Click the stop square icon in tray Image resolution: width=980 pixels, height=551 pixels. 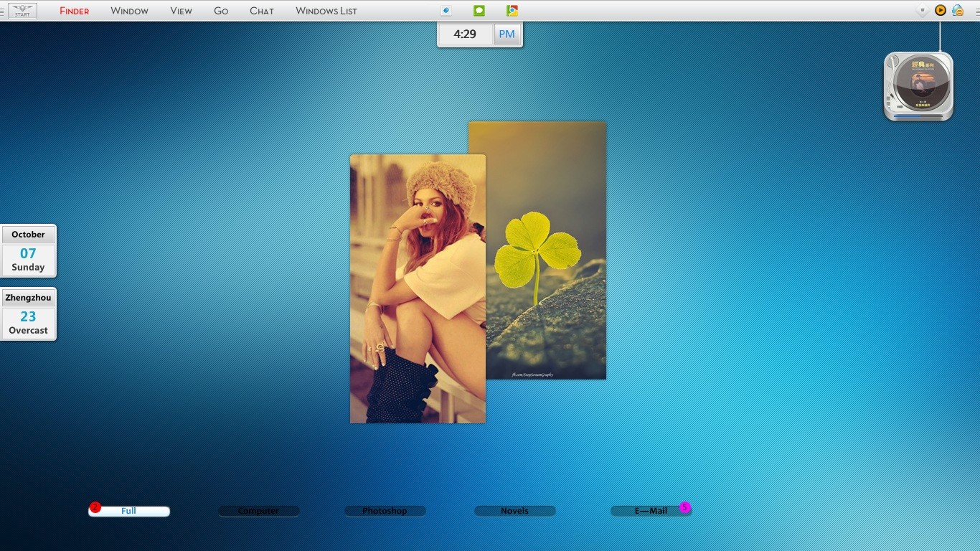[923, 11]
